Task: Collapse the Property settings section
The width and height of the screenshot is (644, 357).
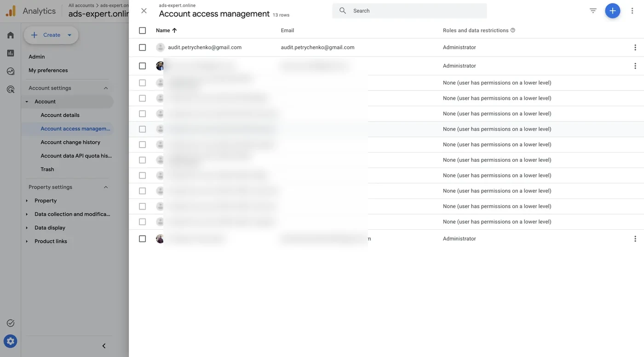Action: point(106,187)
